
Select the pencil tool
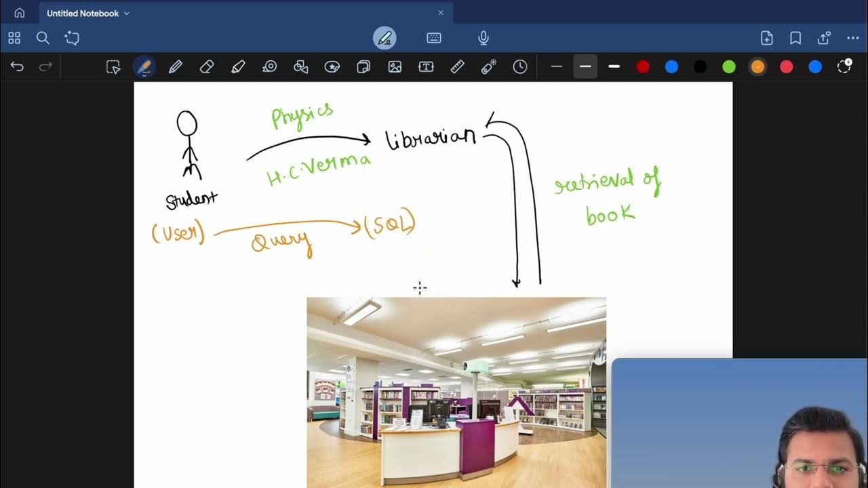[176, 66]
